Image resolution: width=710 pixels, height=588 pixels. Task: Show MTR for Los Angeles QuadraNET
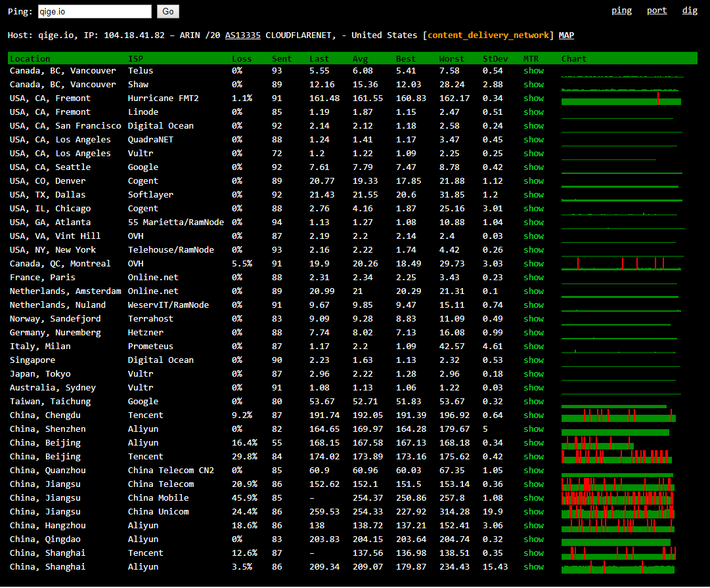click(x=533, y=140)
